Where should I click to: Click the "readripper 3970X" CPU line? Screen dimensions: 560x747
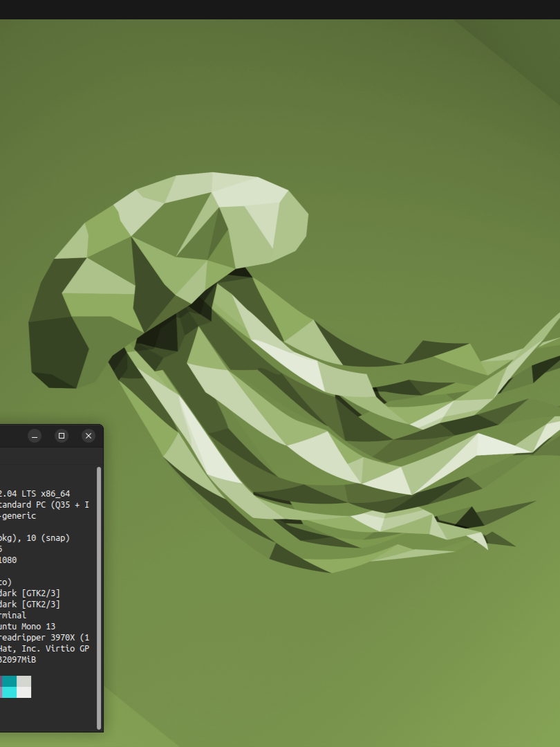[37, 638]
